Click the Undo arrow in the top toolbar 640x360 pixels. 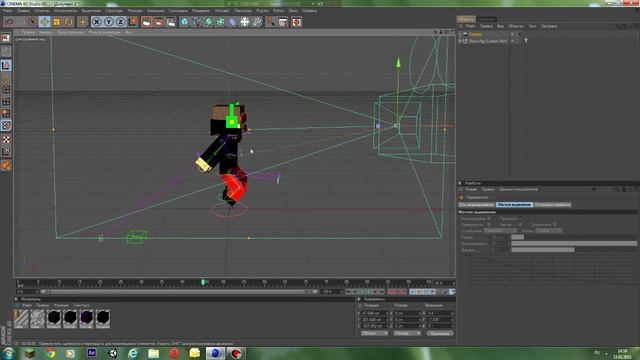click(x=9, y=22)
